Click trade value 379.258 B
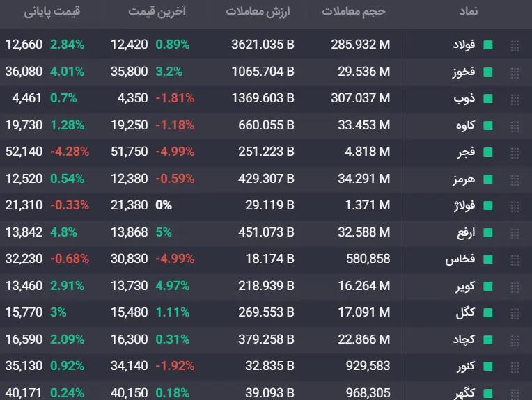Image resolution: width=532 pixels, height=400 pixels. tap(266, 339)
